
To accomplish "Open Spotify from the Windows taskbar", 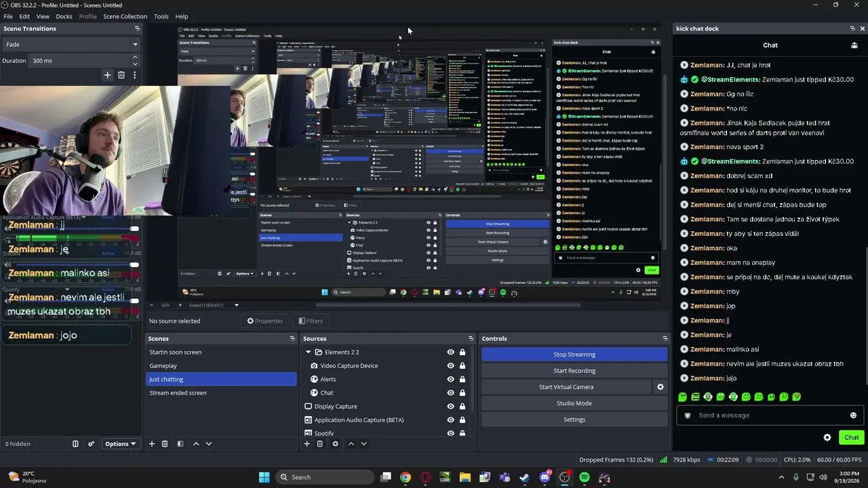I will point(585,477).
